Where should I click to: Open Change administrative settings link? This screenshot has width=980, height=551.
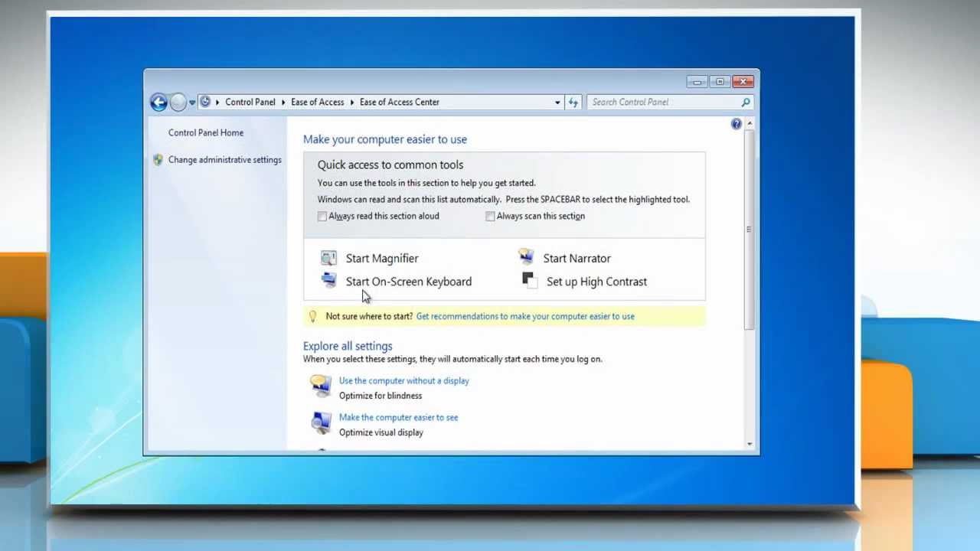(x=225, y=160)
